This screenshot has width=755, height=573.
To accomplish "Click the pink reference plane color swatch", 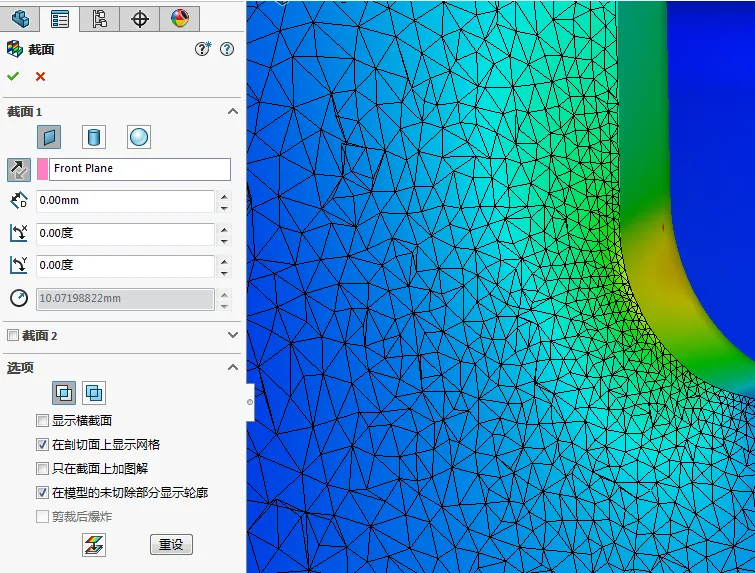I will (42, 169).
